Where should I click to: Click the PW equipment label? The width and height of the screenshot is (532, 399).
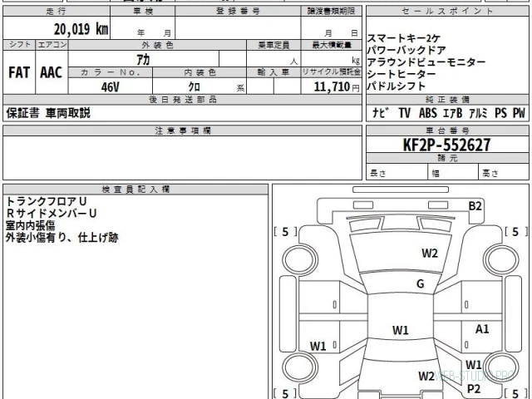[x=519, y=113]
